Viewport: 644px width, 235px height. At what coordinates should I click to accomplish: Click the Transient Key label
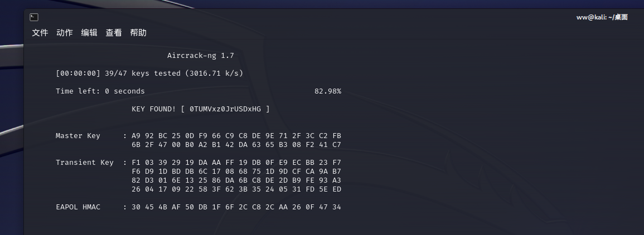point(85,163)
